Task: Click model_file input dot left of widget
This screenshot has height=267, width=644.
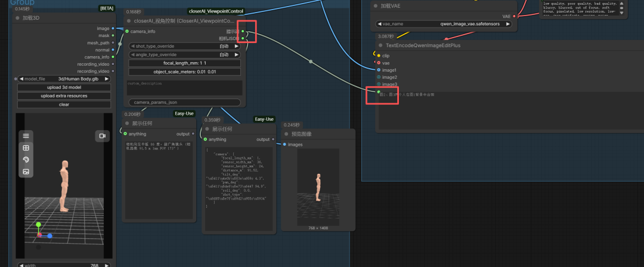Action: coord(16,79)
